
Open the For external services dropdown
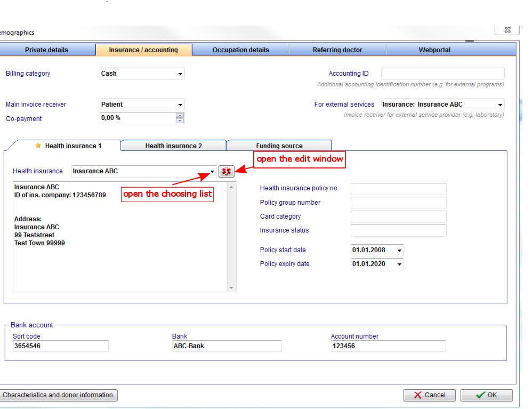(500, 105)
